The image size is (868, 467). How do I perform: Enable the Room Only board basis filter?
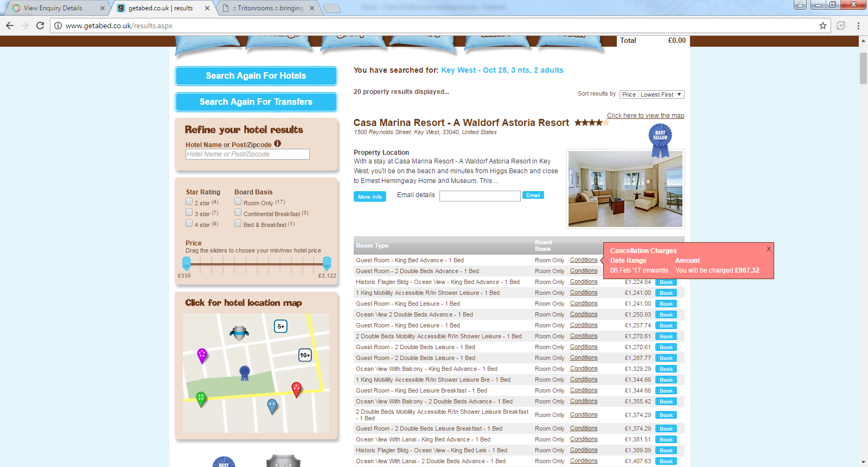[x=238, y=202]
